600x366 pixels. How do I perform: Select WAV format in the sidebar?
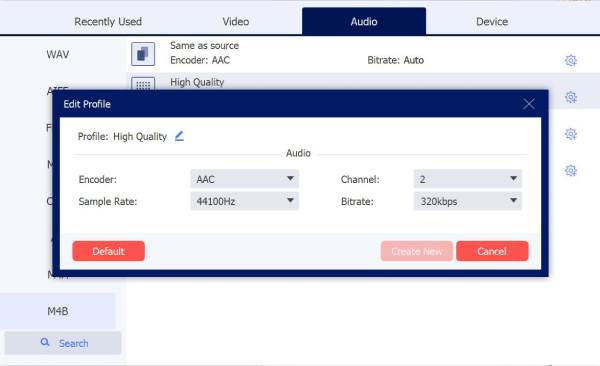(x=58, y=54)
